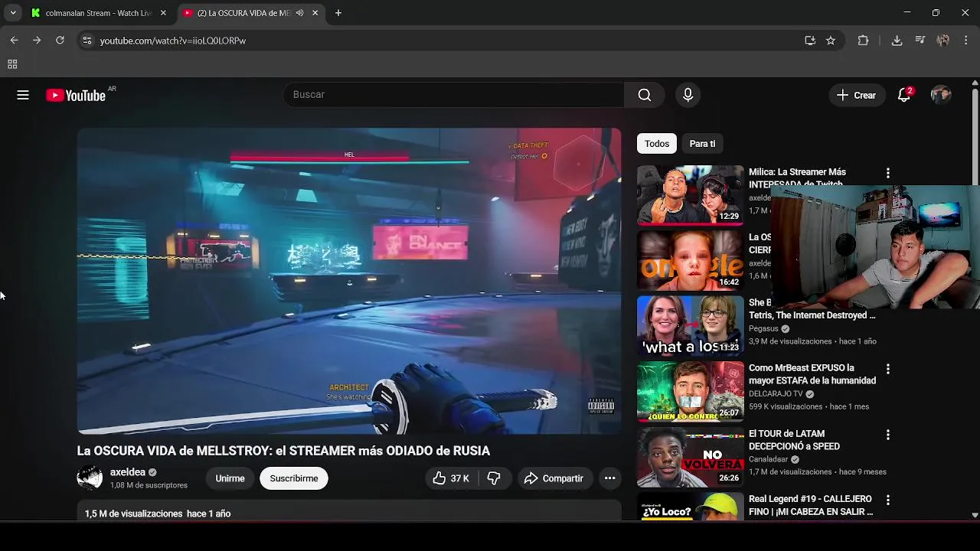
Task: Focus the Buscar search field
Action: (453, 95)
